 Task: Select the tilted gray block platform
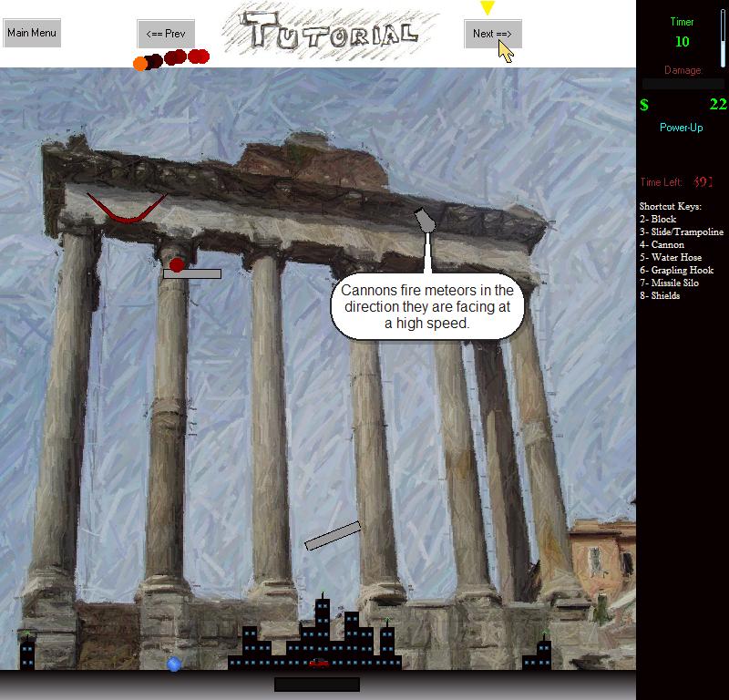pyautogui.click(x=333, y=535)
